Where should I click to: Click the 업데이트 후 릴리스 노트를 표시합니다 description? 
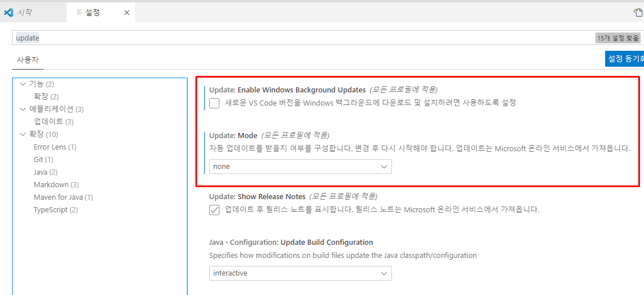(x=382, y=210)
